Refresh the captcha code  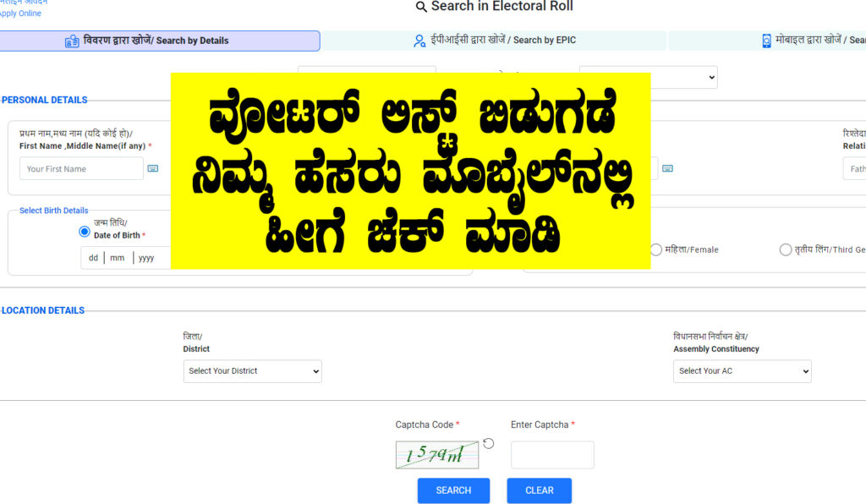[x=489, y=444]
